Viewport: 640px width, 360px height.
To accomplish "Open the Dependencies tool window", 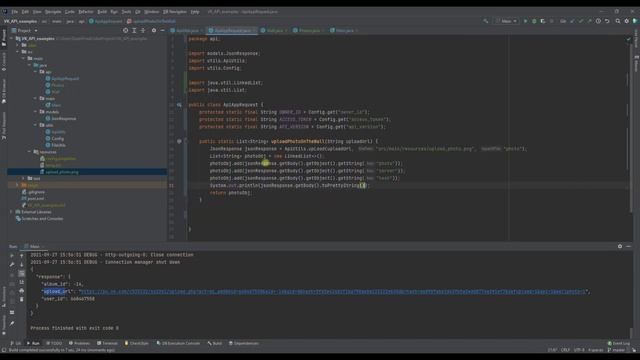I will coord(244,343).
